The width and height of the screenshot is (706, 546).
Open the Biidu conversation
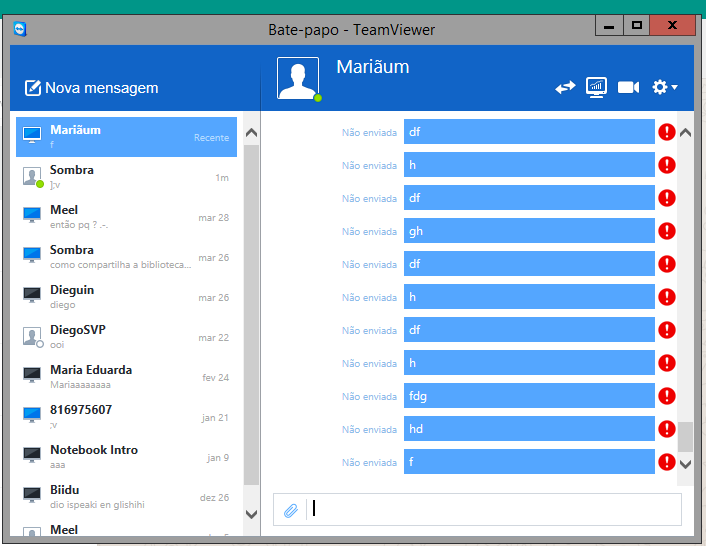(x=127, y=497)
